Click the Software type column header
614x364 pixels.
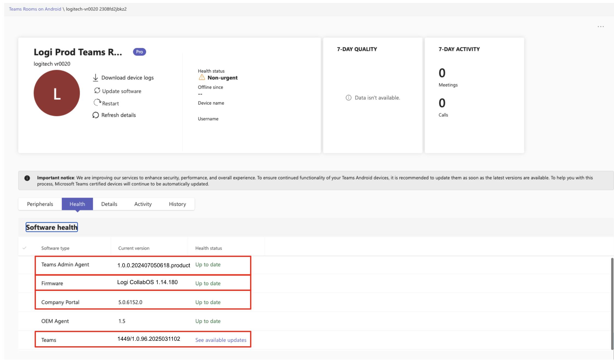(55, 248)
